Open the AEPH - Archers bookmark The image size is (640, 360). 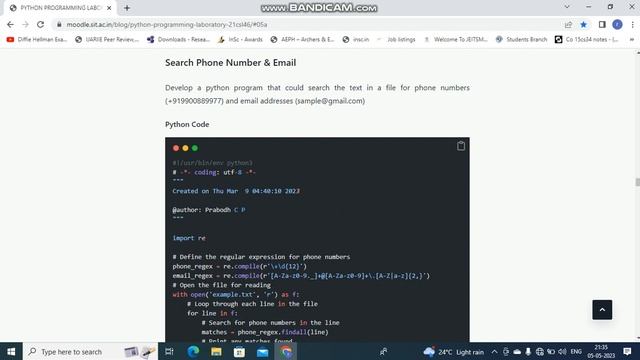[x=302, y=39]
